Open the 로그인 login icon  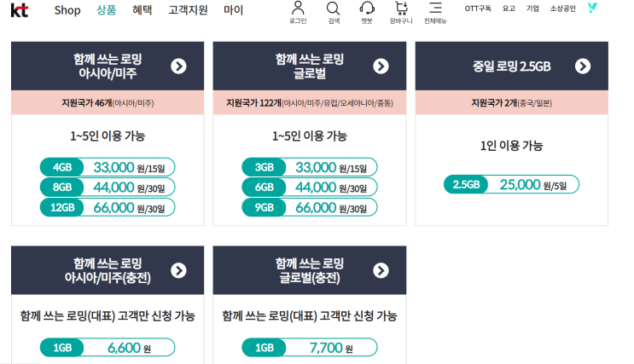coord(298,12)
